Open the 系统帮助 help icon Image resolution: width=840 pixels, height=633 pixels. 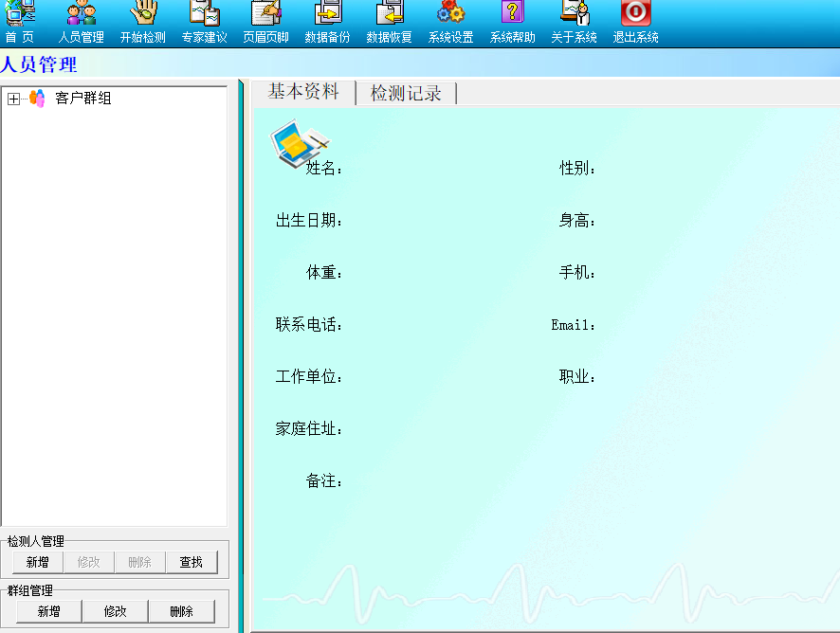512,14
